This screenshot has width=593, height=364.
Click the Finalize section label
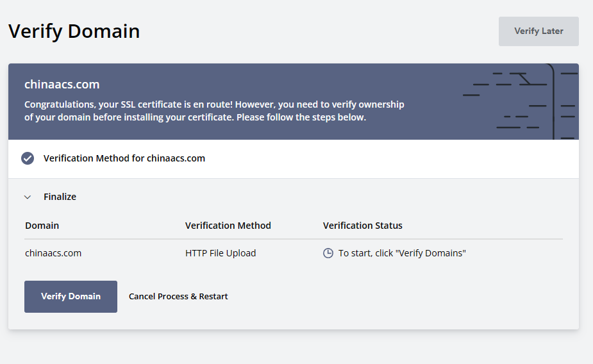[60, 197]
